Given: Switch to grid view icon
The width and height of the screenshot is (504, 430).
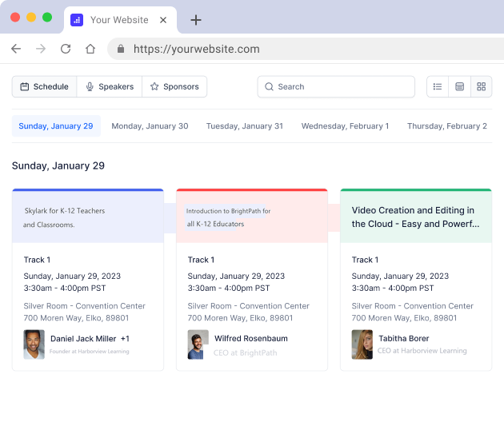Looking at the screenshot, I should [481, 86].
